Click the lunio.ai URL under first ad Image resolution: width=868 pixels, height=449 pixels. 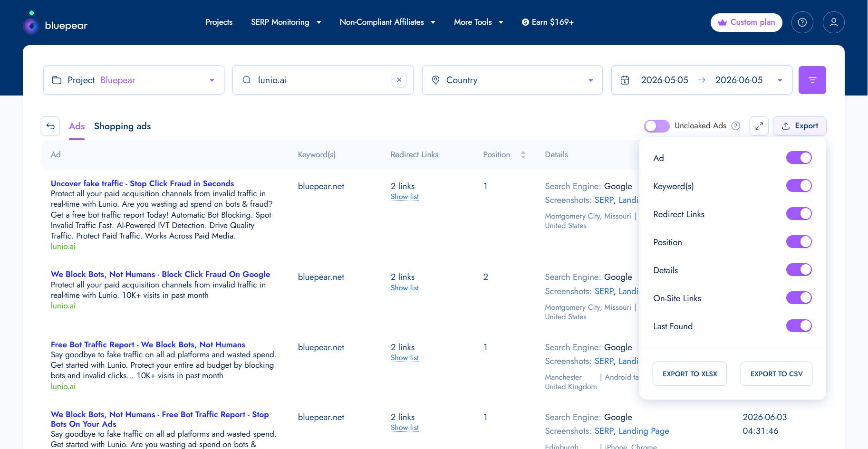pos(63,247)
